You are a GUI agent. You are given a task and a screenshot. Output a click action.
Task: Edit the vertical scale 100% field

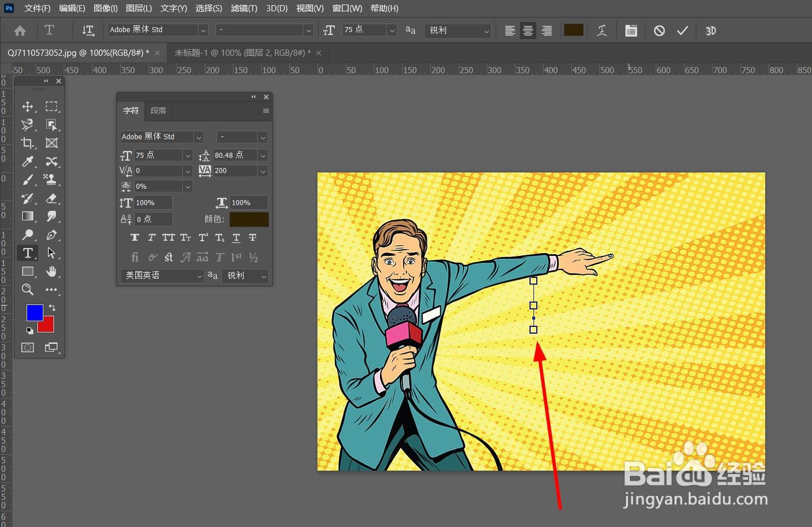click(153, 203)
